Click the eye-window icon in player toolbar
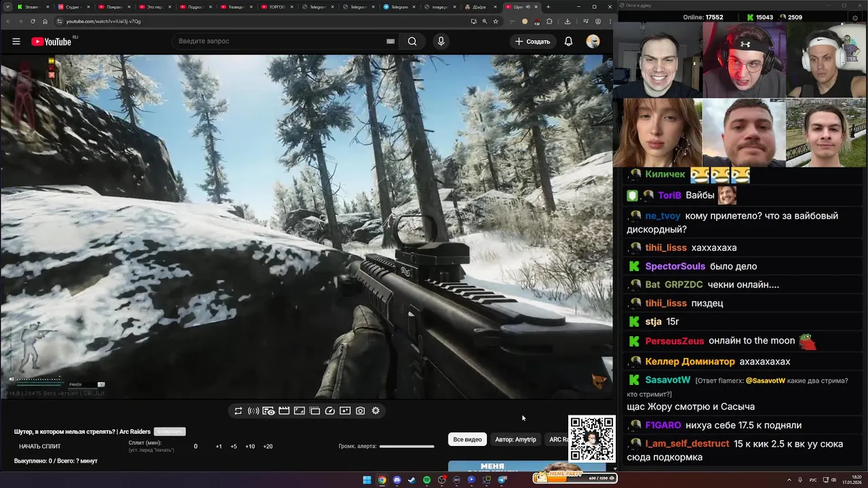Screen dimensions: 868x488 [269, 411]
